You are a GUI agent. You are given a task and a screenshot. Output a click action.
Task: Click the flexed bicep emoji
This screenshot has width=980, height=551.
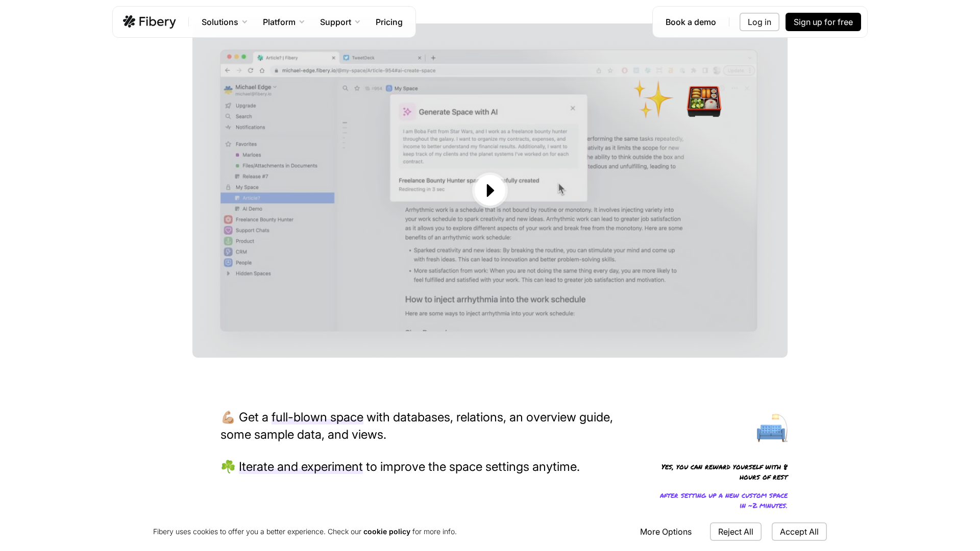coord(228,417)
